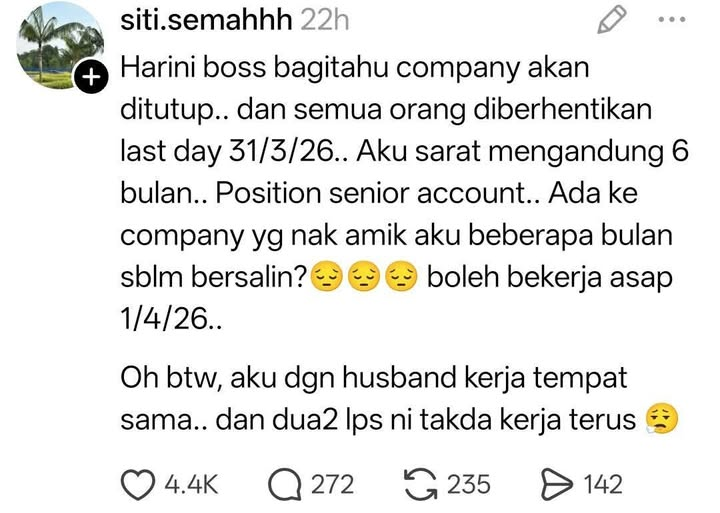
Task: Open the palm tree profile picture
Action: [60, 46]
